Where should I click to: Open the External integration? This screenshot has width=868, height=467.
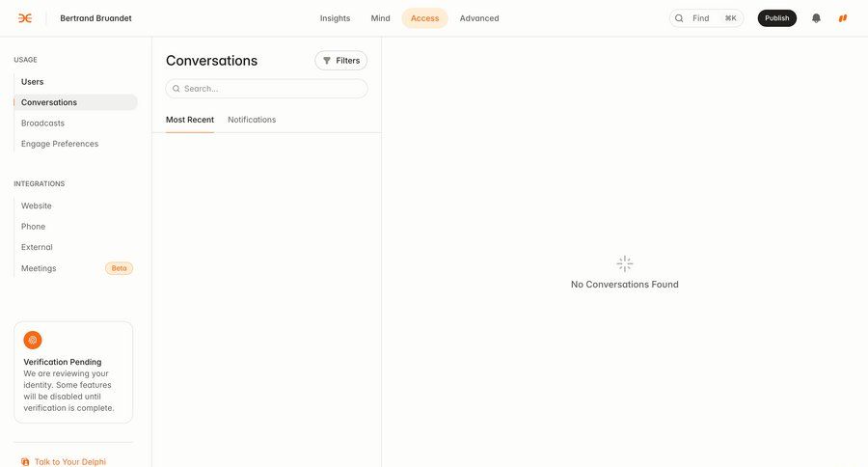pos(37,247)
